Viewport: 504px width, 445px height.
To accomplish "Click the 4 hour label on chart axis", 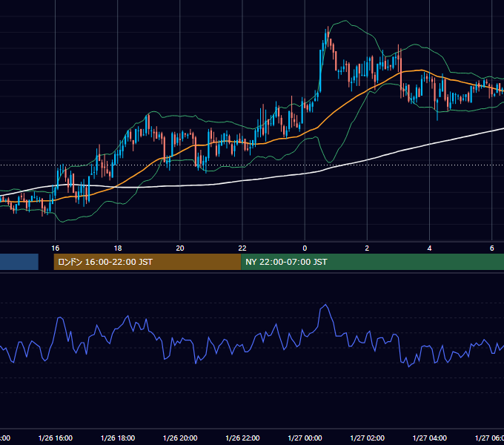I will [429, 248].
